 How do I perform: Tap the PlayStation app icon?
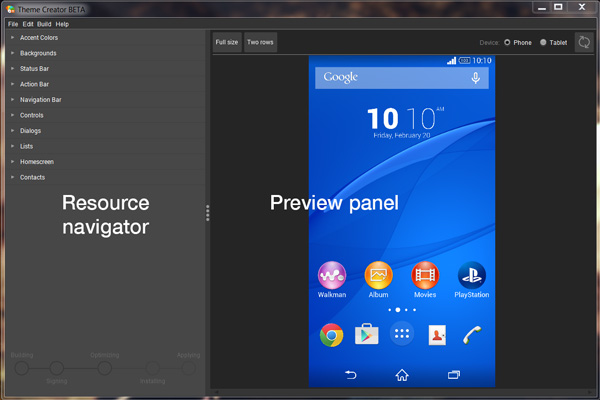coord(471,274)
